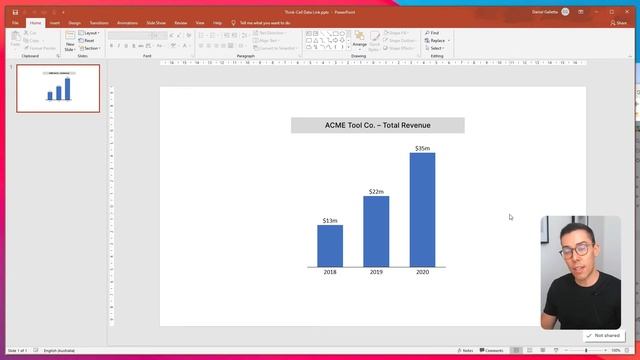Open the Design tab

(74, 23)
